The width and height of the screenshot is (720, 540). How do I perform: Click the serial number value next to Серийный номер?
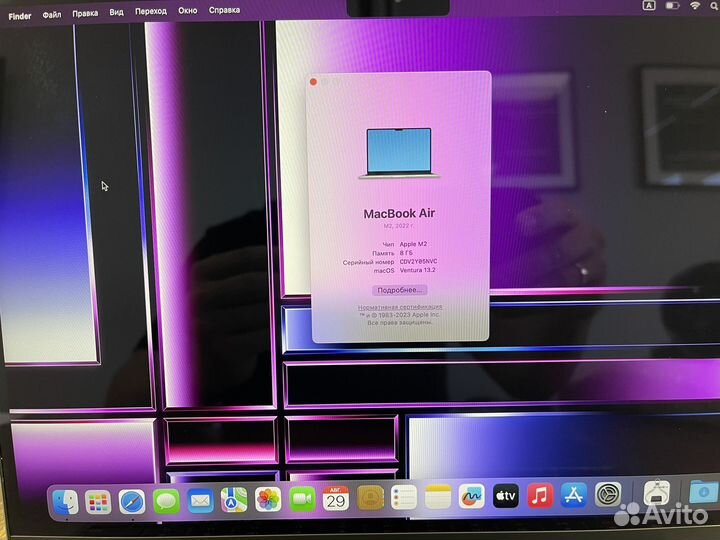[418, 261]
